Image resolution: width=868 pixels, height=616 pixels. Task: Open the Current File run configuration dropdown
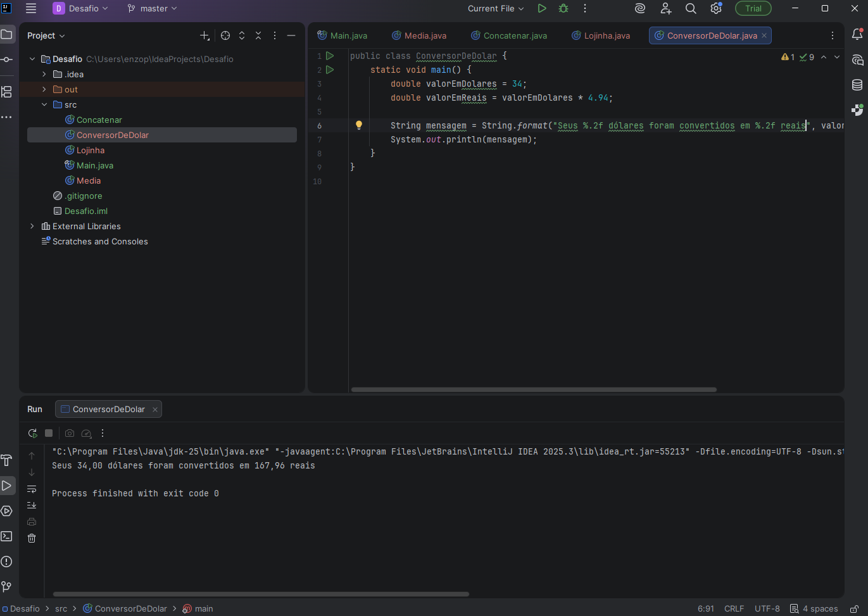(496, 8)
